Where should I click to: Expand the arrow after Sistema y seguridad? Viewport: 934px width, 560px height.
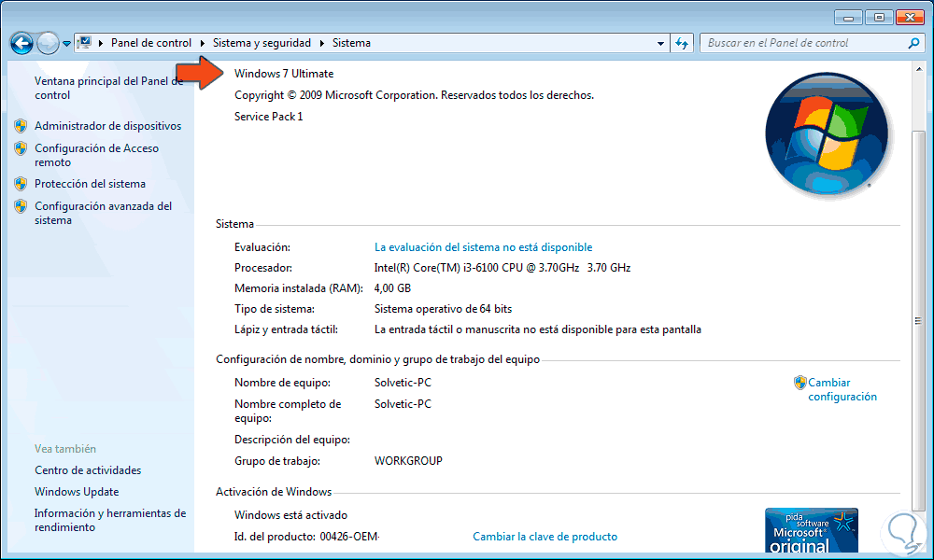click(321, 43)
